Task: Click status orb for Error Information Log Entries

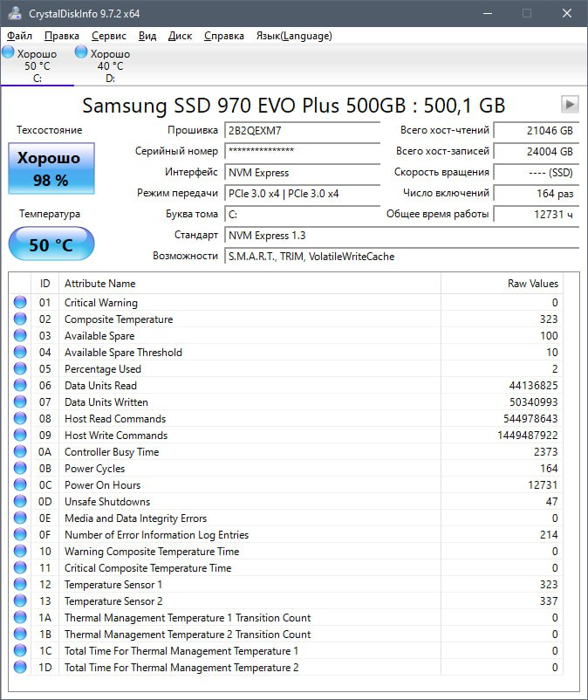Action: pos(20,534)
